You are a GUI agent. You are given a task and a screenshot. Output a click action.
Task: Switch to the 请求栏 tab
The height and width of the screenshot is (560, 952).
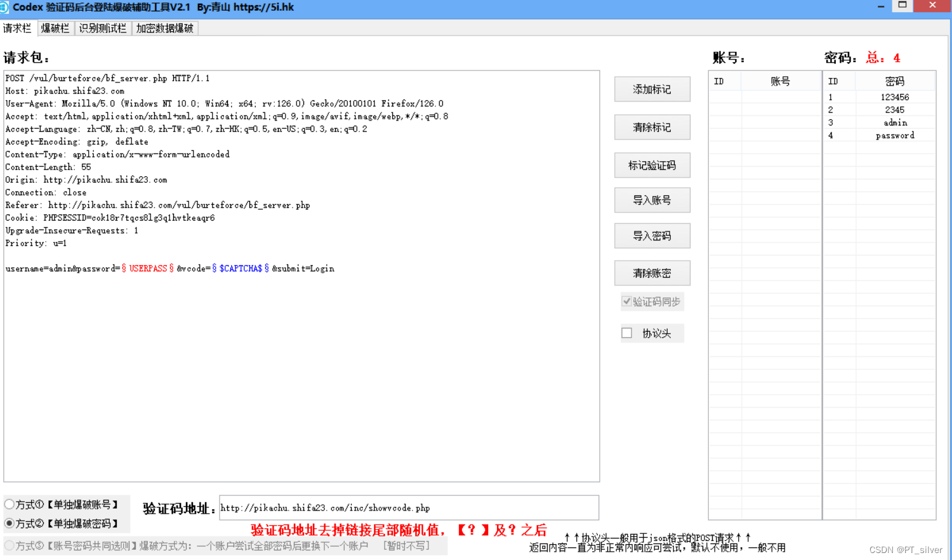(18, 29)
